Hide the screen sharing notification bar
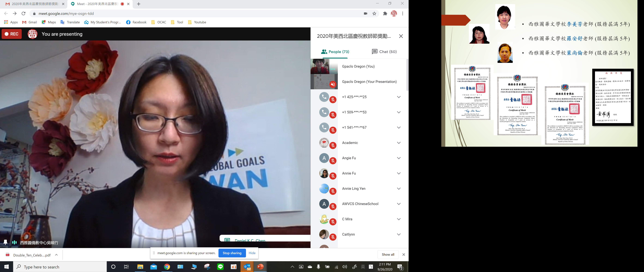Screen dimensions: 644x272 pyautogui.click(x=252, y=253)
